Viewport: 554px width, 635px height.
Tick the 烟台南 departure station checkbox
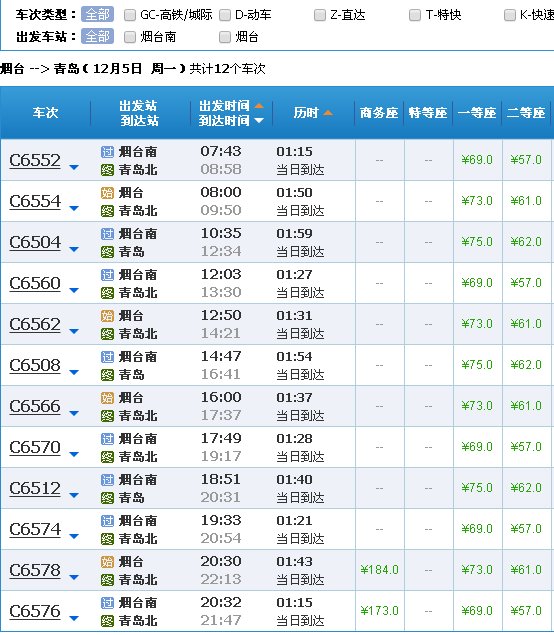130,37
